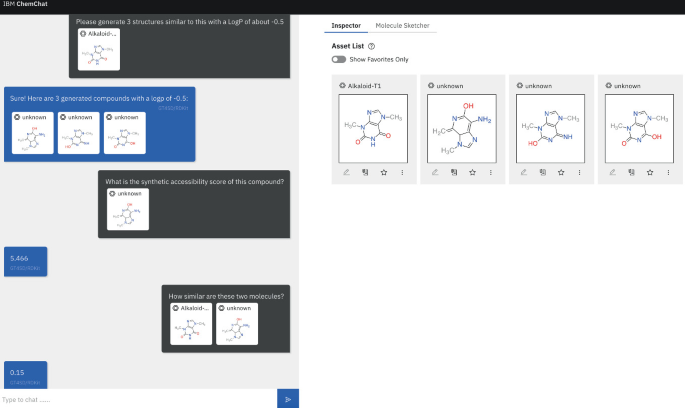
Task: Open the Asset List help icon
Action: 371,46
